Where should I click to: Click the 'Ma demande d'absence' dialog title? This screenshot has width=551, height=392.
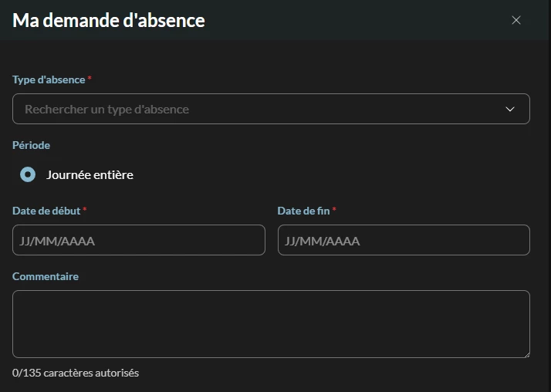[109, 20]
